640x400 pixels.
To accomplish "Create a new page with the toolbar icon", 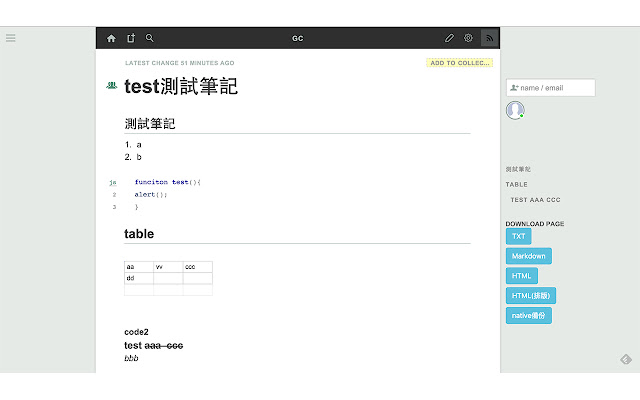I will pyautogui.click(x=131, y=38).
